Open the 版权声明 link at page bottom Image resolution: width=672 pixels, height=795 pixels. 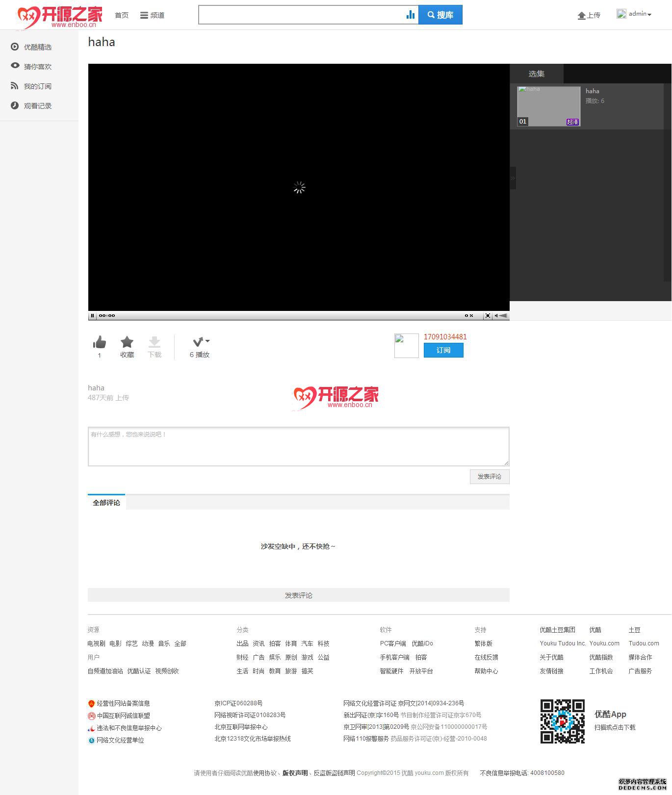[295, 773]
